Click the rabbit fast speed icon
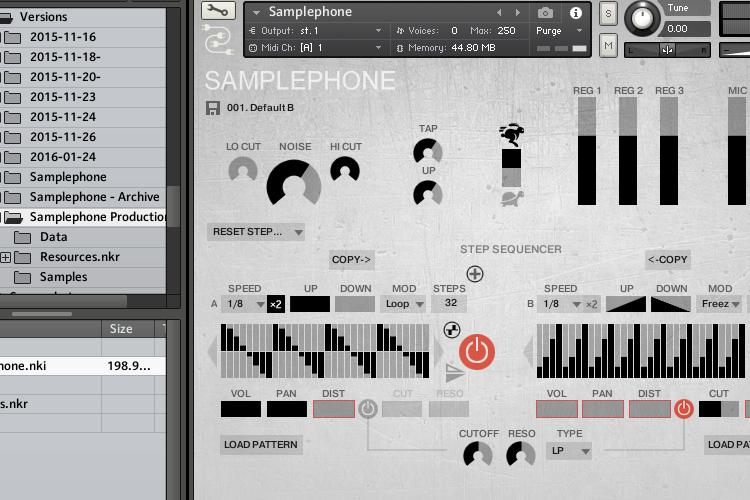 coord(512,134)
